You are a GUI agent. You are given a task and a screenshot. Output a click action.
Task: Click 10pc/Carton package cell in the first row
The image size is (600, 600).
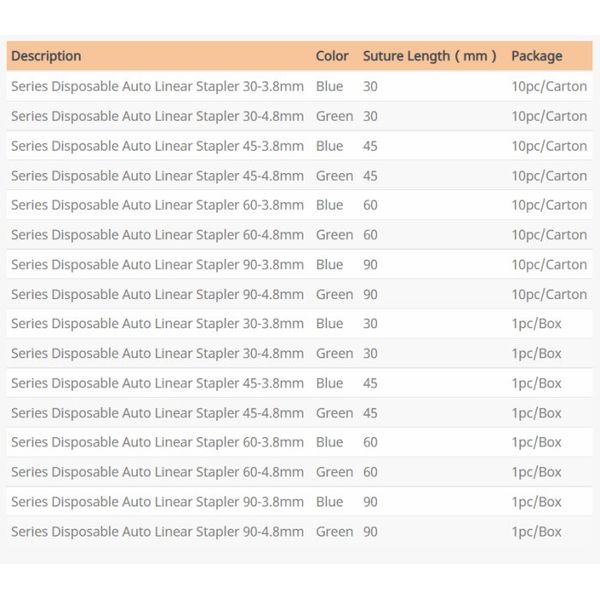click(549, 86)
